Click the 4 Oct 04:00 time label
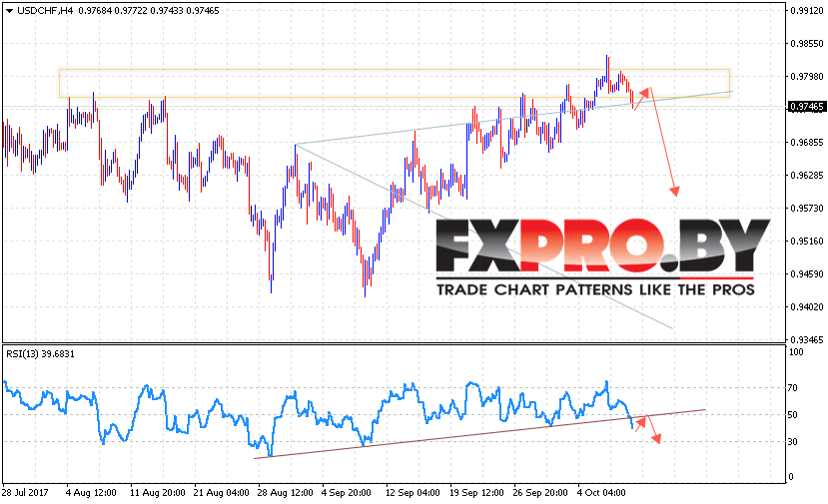The width and height of the screenshot is (828, 504). coord(601,492)
